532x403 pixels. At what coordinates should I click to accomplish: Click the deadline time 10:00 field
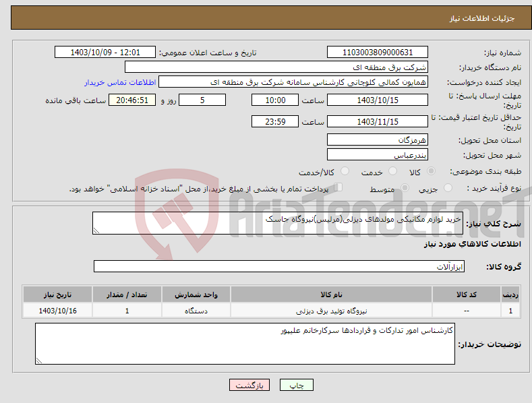tap(275, 100)
